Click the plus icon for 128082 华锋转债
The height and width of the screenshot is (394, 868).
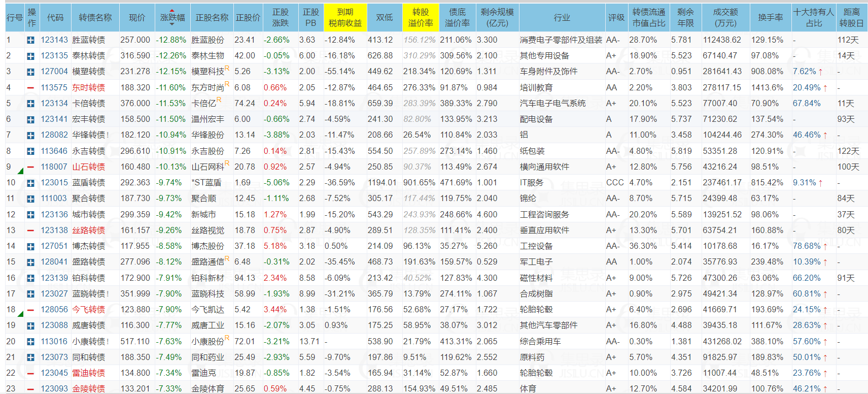31,136
